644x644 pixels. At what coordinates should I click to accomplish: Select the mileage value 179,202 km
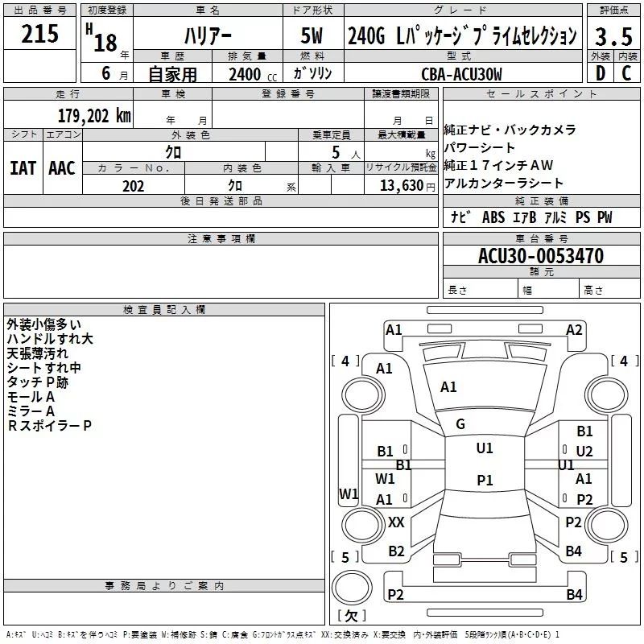coord(94,115)
